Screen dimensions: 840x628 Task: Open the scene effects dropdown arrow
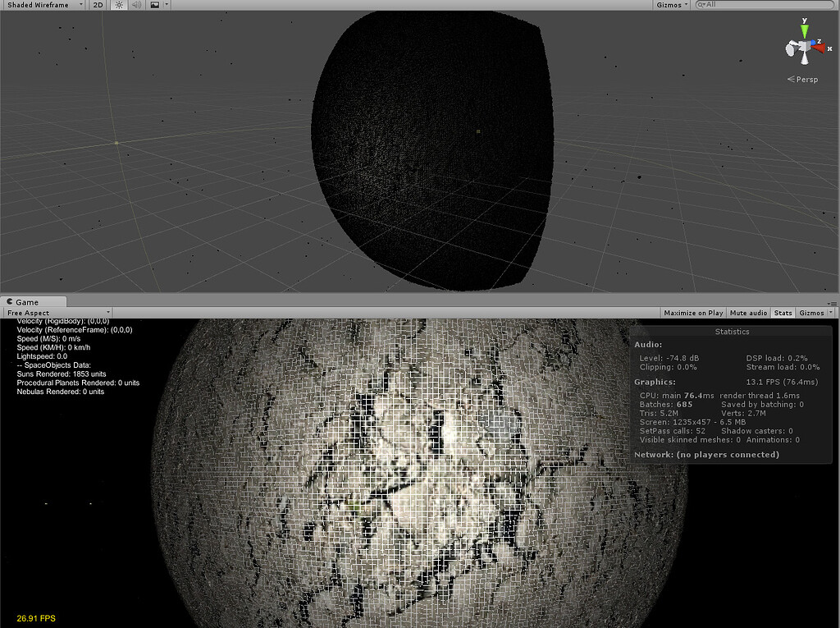167,5
